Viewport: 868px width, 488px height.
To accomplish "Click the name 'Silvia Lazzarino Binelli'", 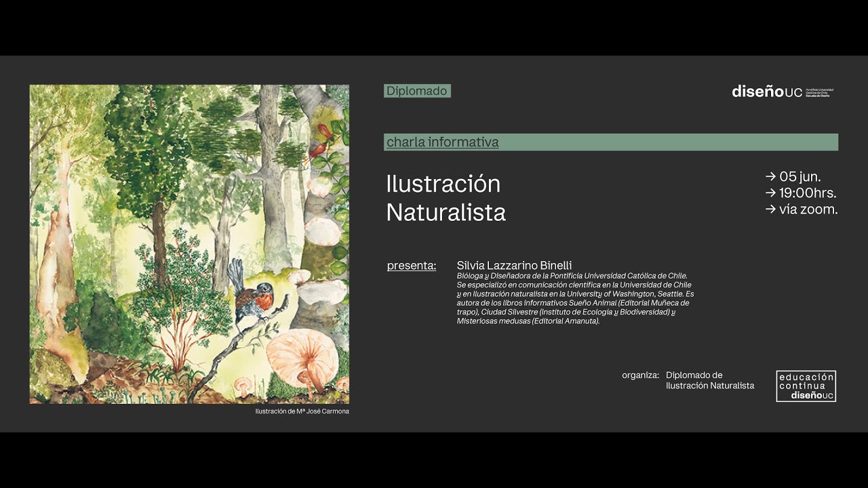I will coord(515,265).
